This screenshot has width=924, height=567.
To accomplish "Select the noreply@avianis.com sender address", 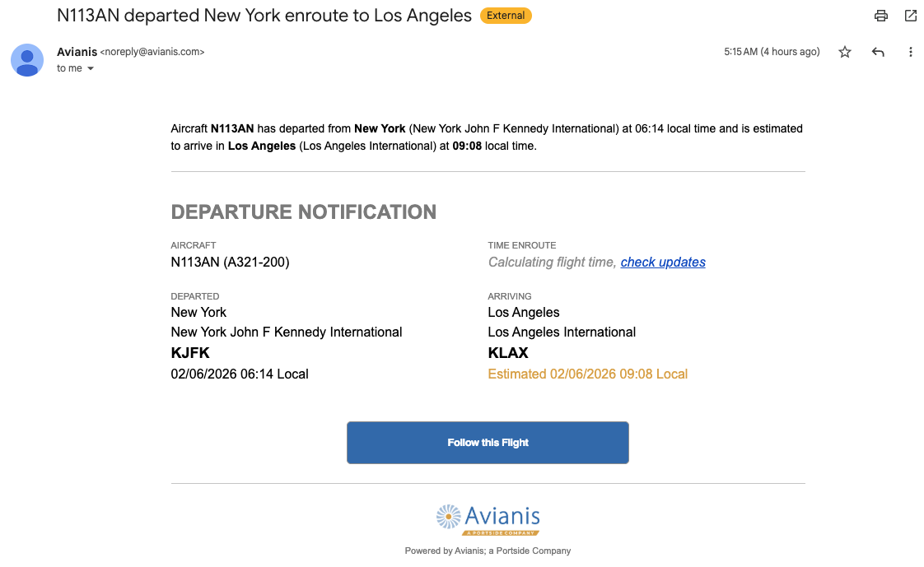I will coord(152,52).
